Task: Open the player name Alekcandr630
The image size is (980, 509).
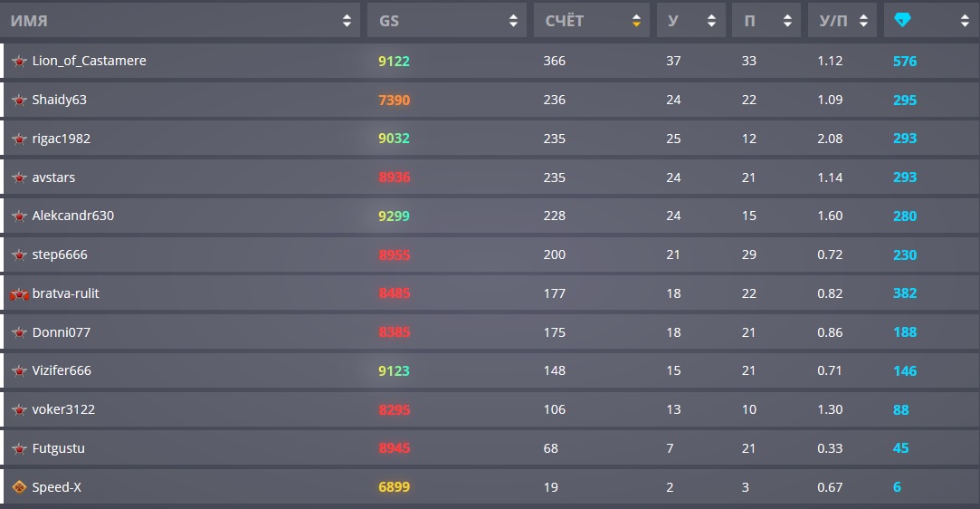Action: (73, 216)
